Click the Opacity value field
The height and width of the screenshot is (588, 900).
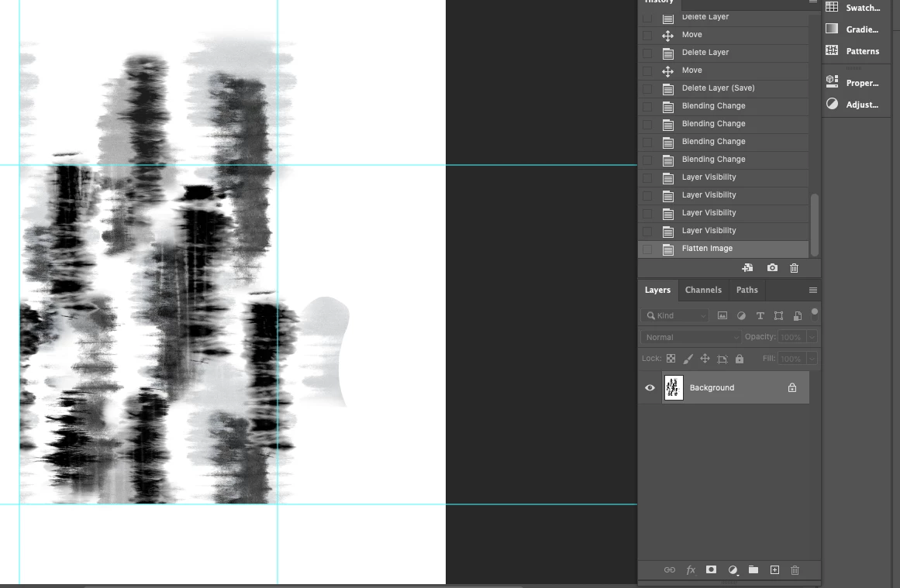coord(791,337)
